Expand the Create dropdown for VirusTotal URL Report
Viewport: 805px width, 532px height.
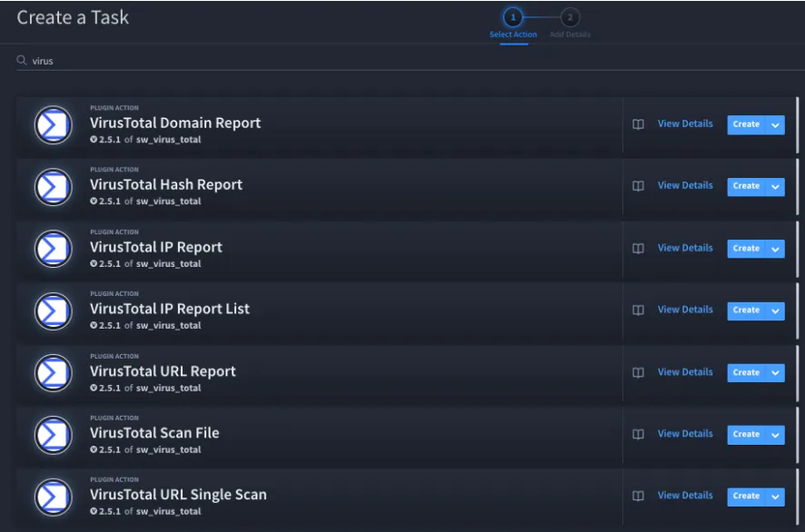[x=775, y=373]
